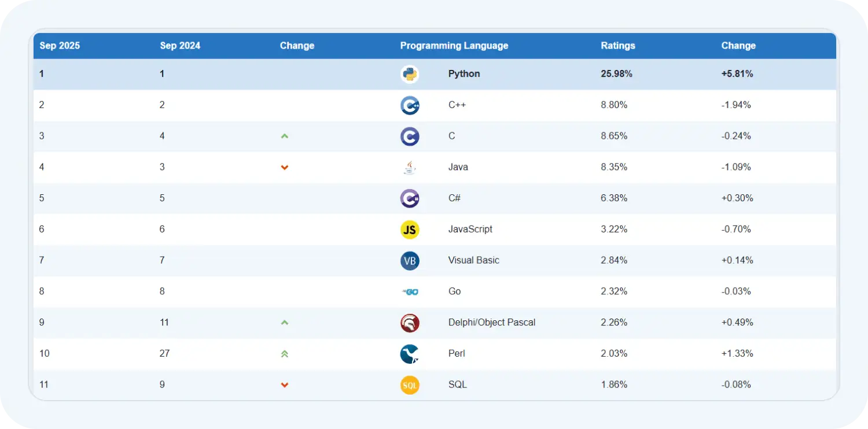The image size is (868, 429).
Task: Click the orange SQL icon
Action: pos(410,385)
